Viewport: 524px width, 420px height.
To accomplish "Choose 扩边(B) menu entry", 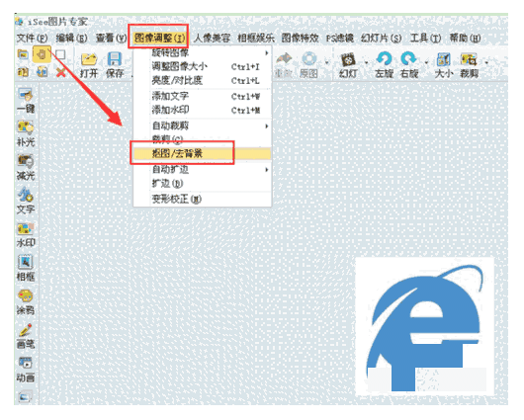I will coord(203,184).
